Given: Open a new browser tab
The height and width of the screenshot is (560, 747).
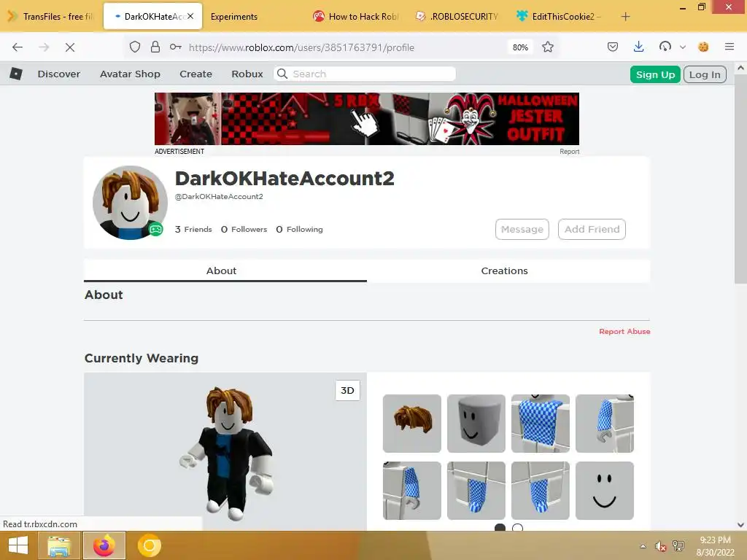Looking at the screenshot, I should pyautogui.click(x=625, y=17).
